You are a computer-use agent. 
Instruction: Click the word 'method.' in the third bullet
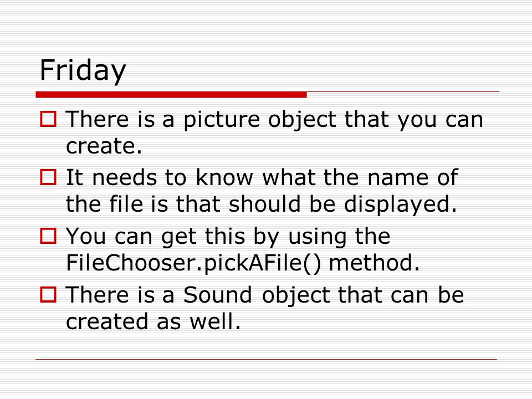374,263
